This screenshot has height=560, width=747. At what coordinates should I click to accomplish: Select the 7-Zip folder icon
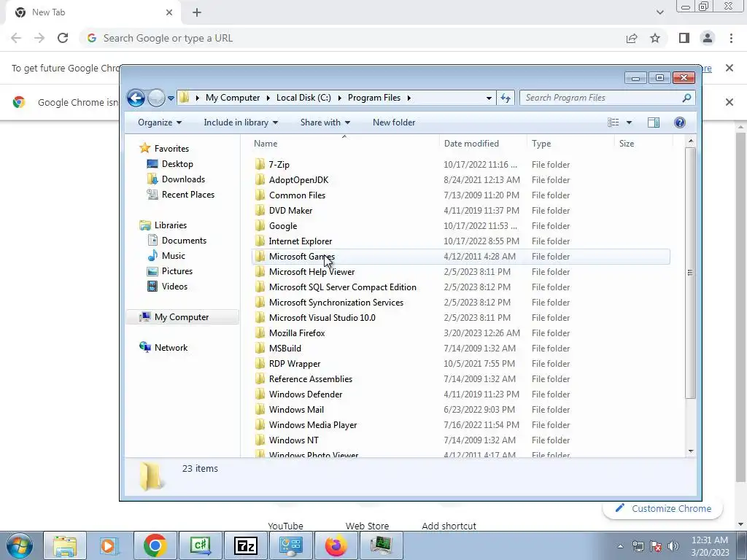(260, 164)
